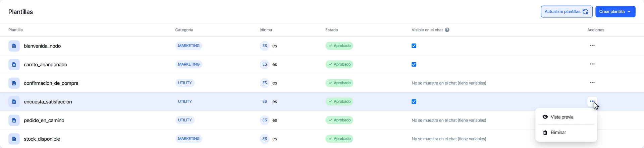Select Vista previa from the context menu
Image resolution: width=644 pixels, height=148 pixels.
tap(566, 117)
